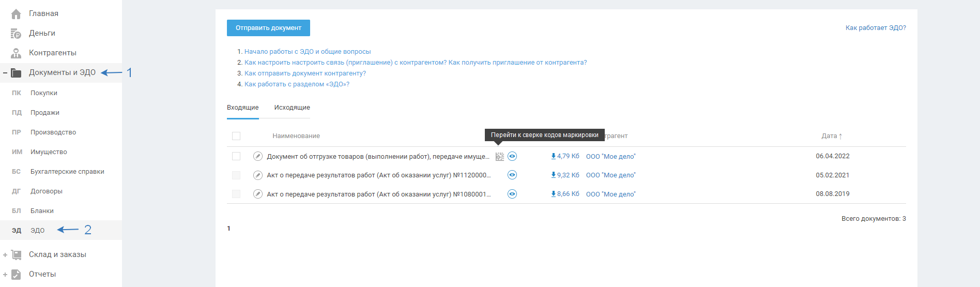View the 06.04.2022 document via eye icon
Viewport: 980px width, 287px height.
512,156
